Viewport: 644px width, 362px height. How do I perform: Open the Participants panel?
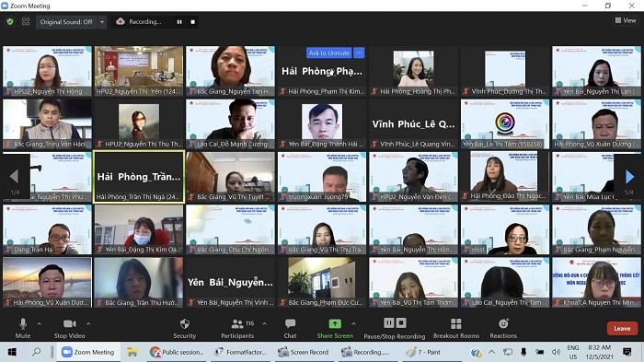pos(237,328)
